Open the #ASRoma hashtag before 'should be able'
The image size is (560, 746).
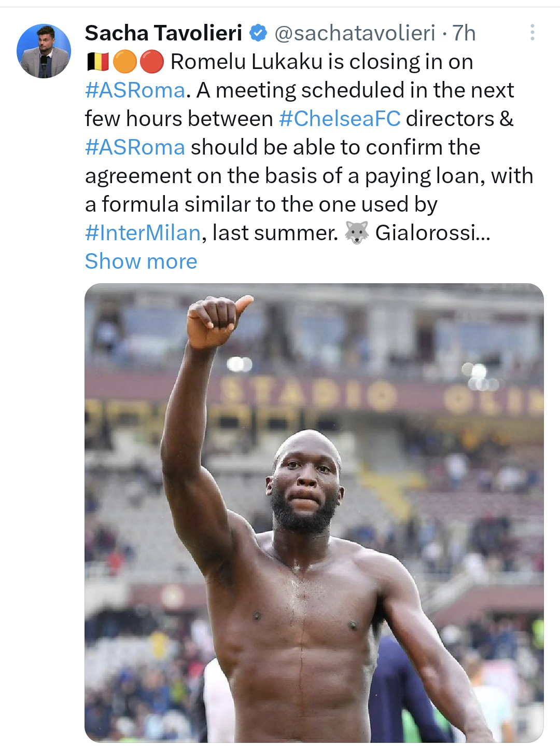click(135, 147)
